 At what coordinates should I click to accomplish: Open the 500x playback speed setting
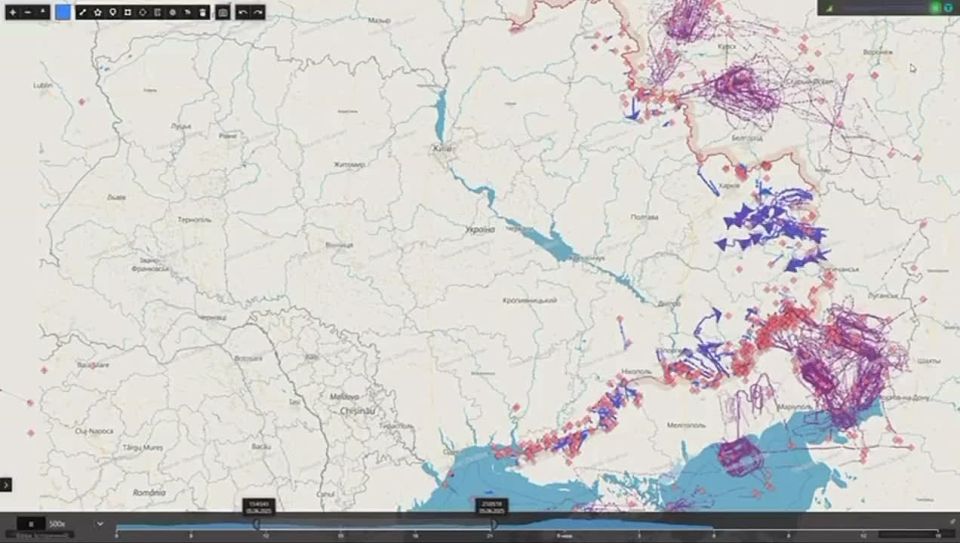(57, 523)
